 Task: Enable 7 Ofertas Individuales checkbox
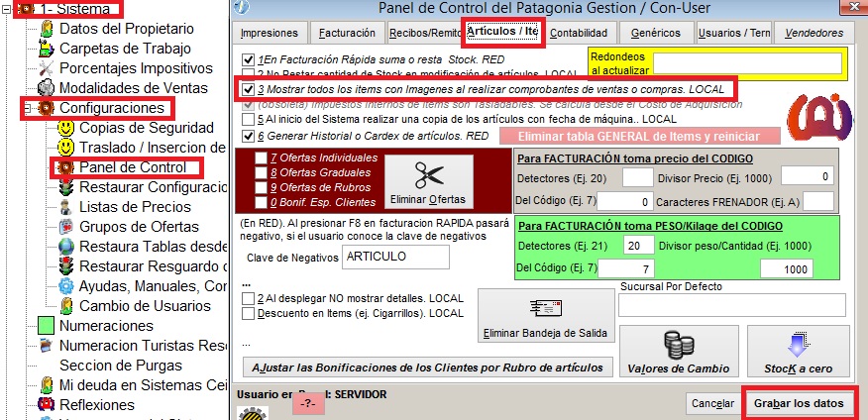[261, 158]
